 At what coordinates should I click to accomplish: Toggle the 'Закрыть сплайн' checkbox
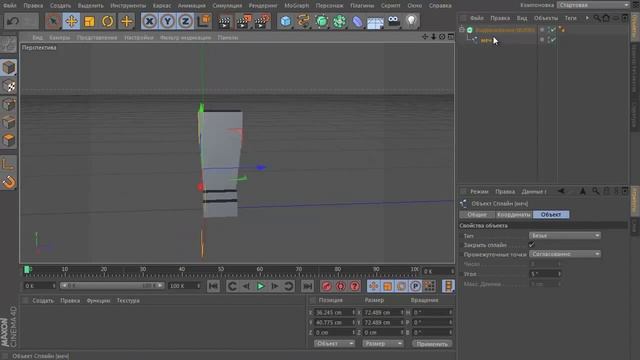point(531,244)
